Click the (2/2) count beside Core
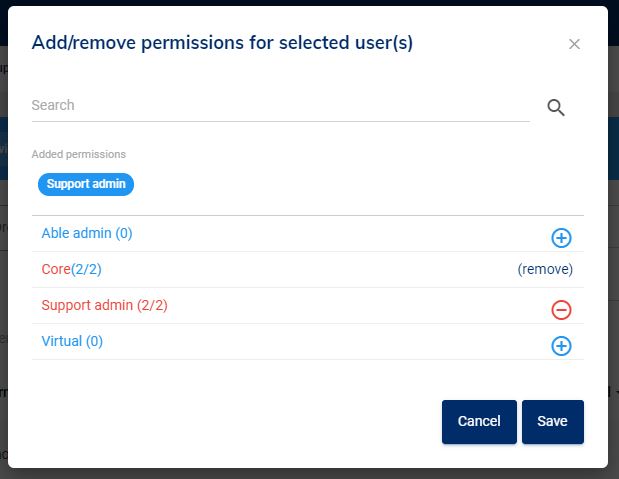 [x=87, y=269]
